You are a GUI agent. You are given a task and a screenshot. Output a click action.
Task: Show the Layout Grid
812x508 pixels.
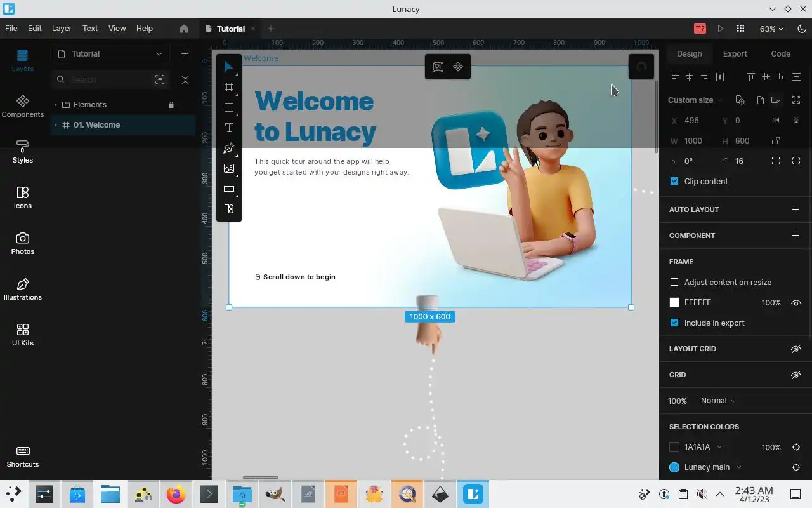point(796,349)
